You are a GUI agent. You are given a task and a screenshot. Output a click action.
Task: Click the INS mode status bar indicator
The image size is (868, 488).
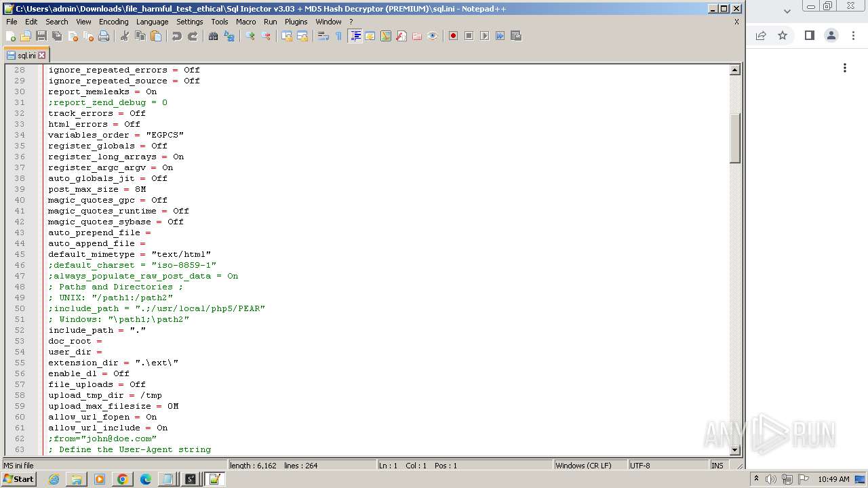[717, 466]
